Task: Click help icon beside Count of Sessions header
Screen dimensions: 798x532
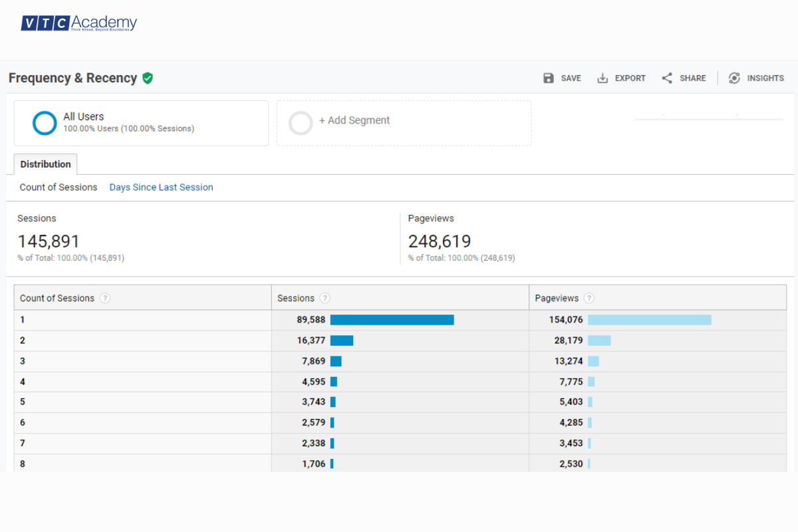Action: tap(105, 298)
